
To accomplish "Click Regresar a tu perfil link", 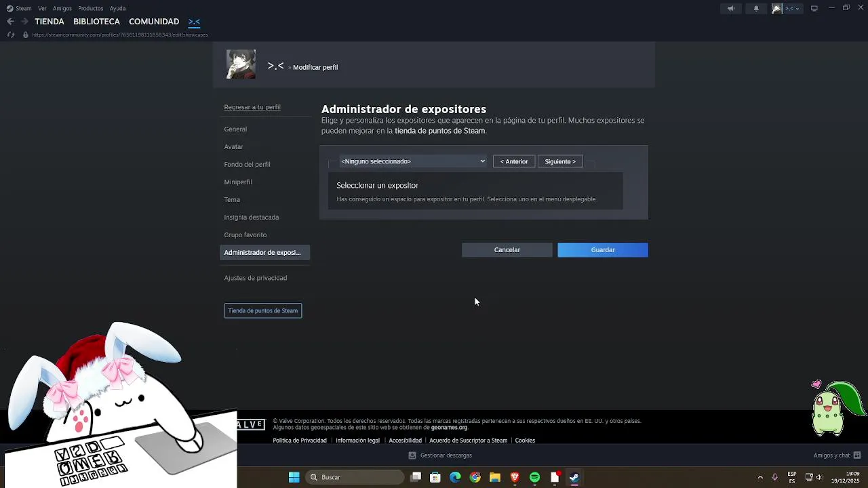I will pyautogui.click(x=252, y=107).
